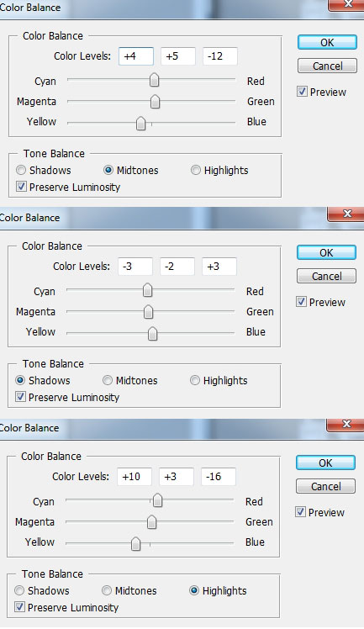This screenshot has height=629, width=364.
Task: Select Shadows radio in the bottom dialog
Action: click(x=19, y=590)
